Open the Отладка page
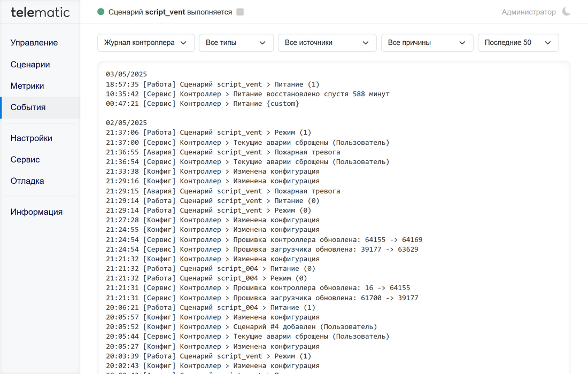 [x=27, y=181]
